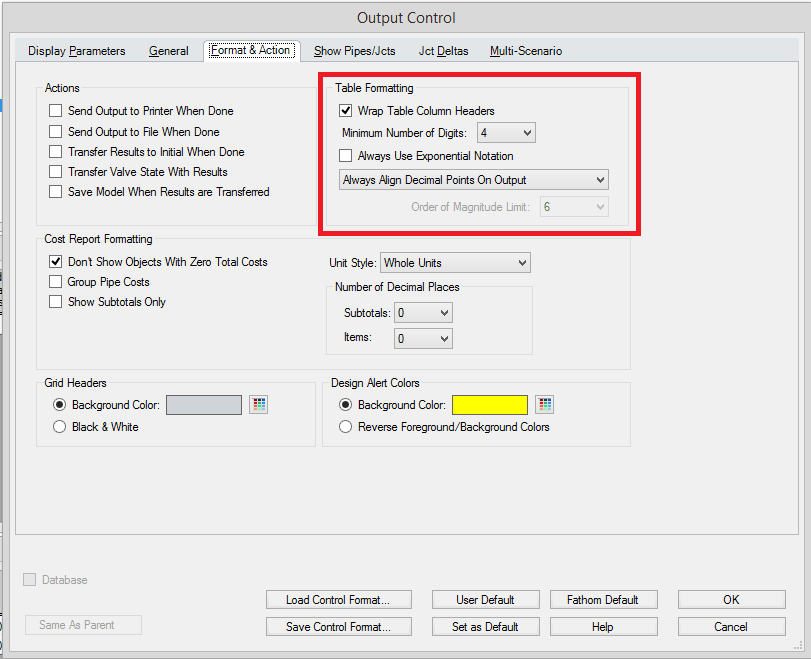Enable Send Output to Printer When Done
This screenshot has width=811, height=659.
[x=56, y=111]
